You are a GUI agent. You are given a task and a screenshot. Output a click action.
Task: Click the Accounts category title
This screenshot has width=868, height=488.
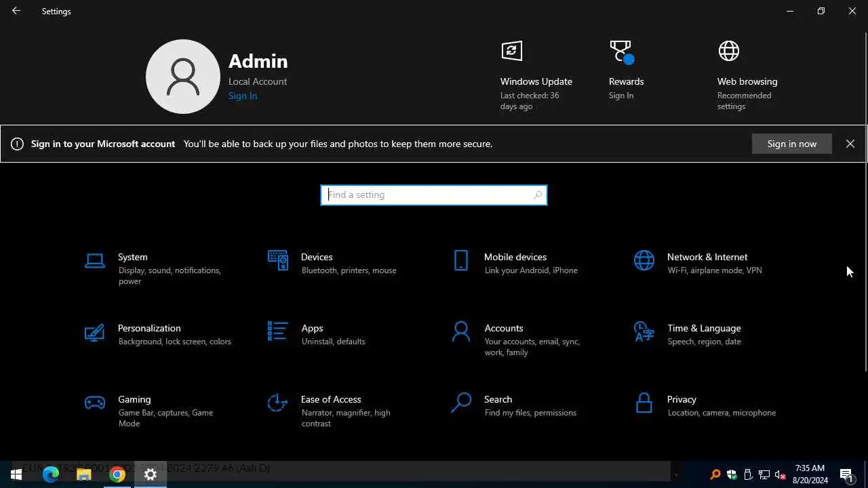coord(504,328)
